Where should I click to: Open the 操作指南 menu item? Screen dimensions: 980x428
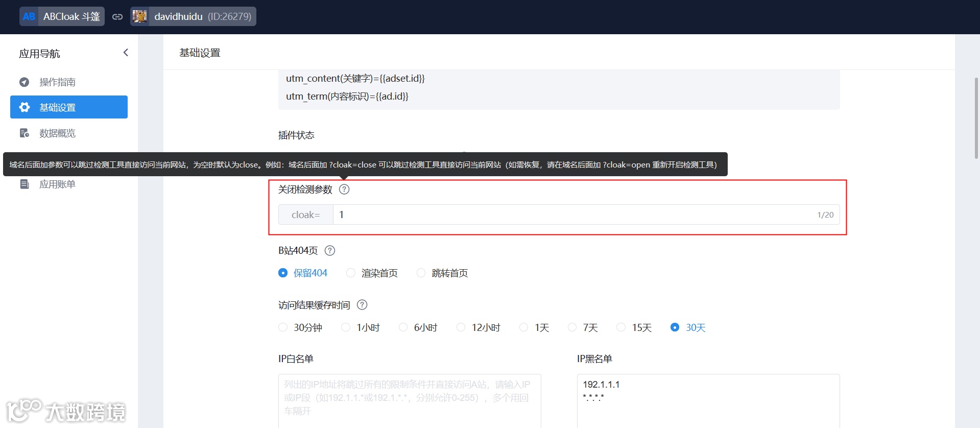[69, 82]
